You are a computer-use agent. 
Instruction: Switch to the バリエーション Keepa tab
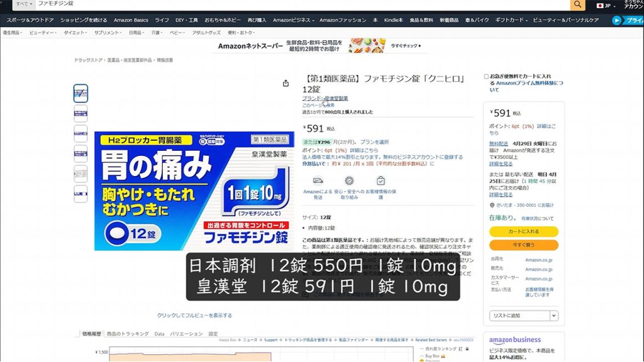pos(187,334)
